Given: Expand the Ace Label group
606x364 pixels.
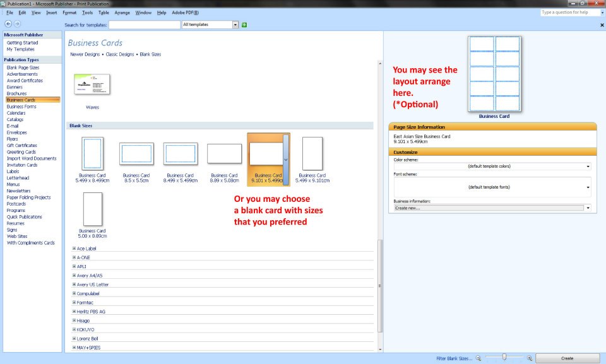Looking at the screenshot, I should coord(74,249).
